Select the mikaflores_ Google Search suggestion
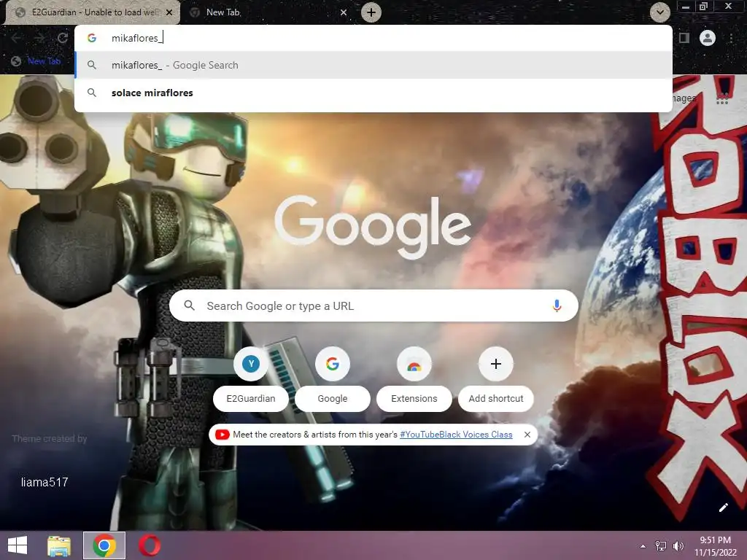 click(373, 65)
